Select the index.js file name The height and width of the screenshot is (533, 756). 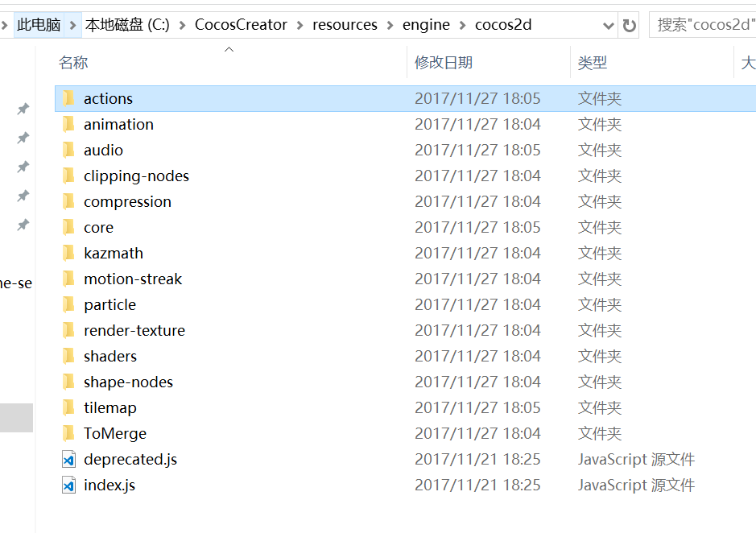tap(109, 485)
